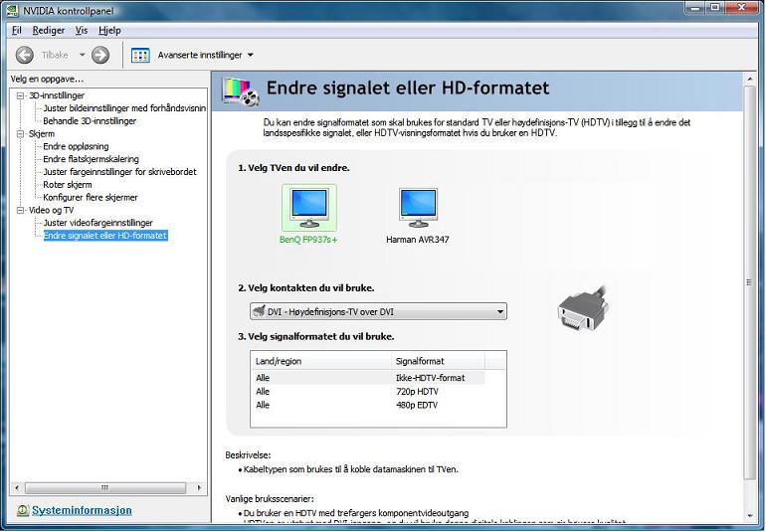Viewport: 766px width, 532px height.
Task: Open the Fil menu
Action: coord(17,30)
